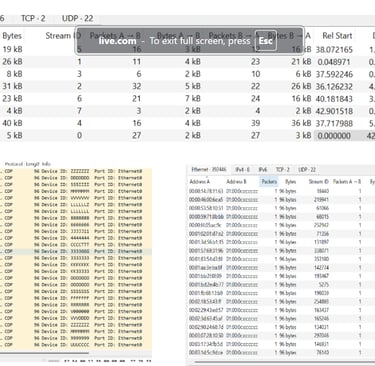
Task: Click Packets A → B header in bottom-right table
Action: tap(347, 182)
